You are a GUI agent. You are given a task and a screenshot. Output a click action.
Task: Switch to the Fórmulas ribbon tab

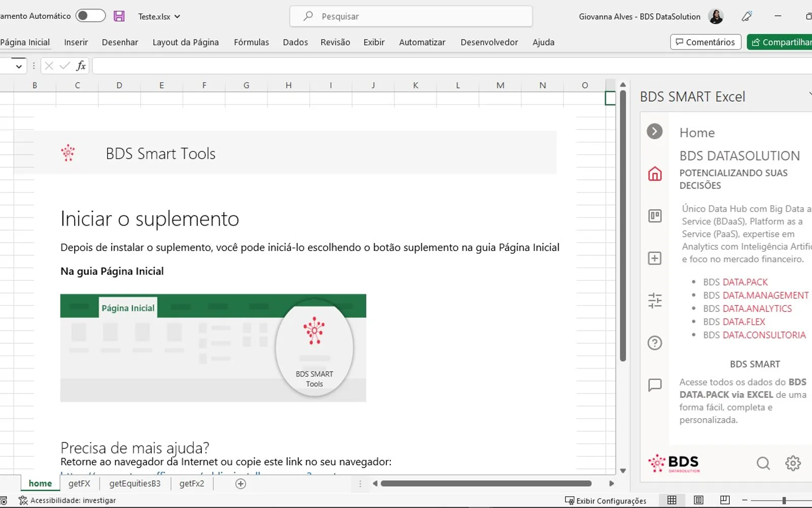[x=251, y=42]
